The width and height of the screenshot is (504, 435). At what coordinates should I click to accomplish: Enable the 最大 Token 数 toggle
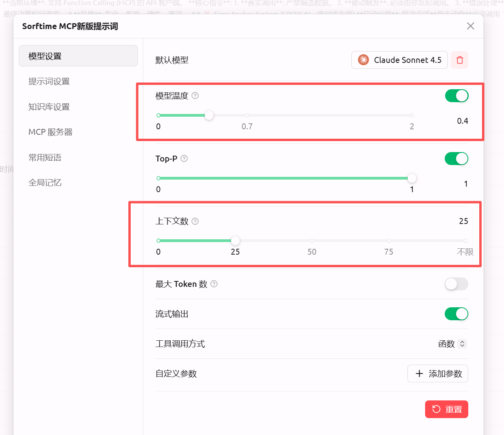(x=456, y=284)
